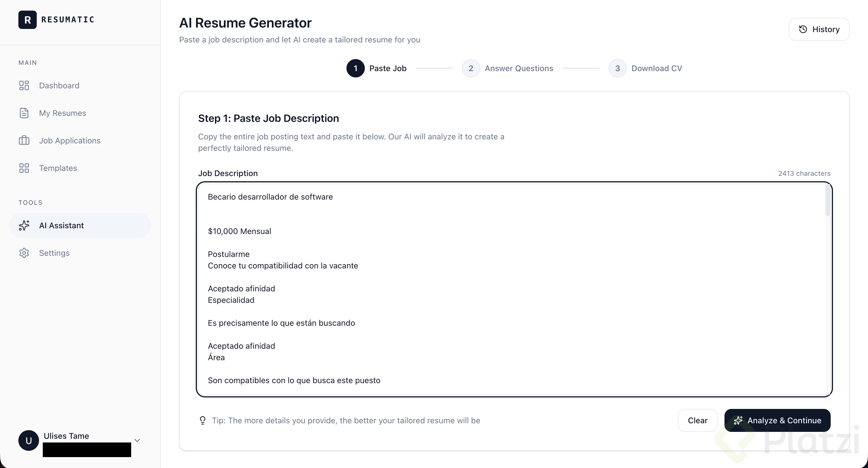Click the AI Assistant sparkle icon
868x468 pixels.
(24, 225)
